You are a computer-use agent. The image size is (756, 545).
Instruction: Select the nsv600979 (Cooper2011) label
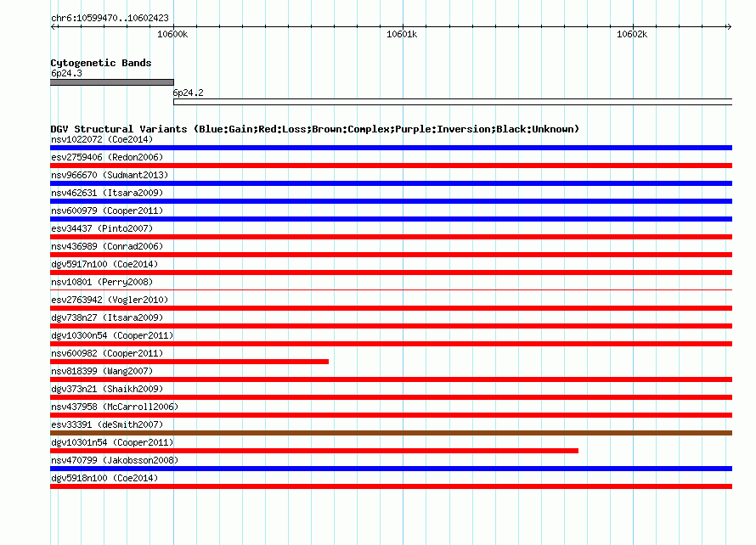(x=107, y=211)
